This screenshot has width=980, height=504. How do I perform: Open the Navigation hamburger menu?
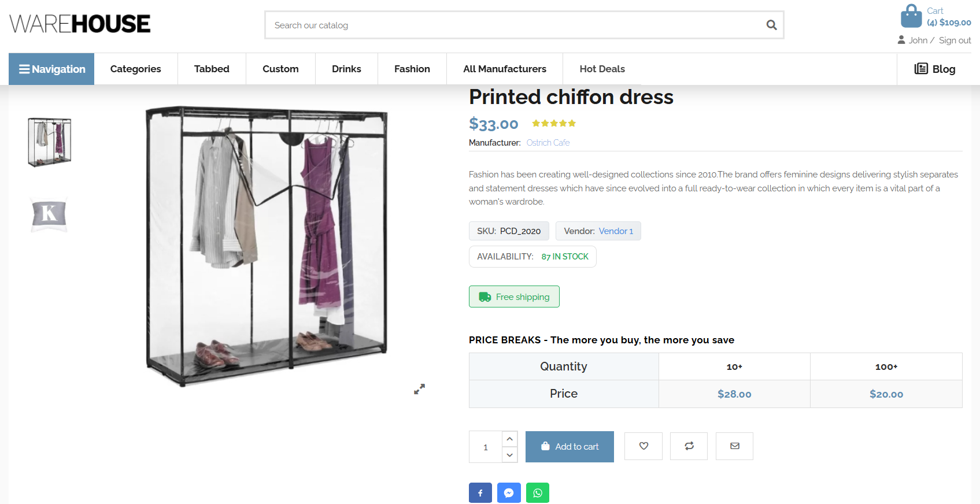coord(51,69)
